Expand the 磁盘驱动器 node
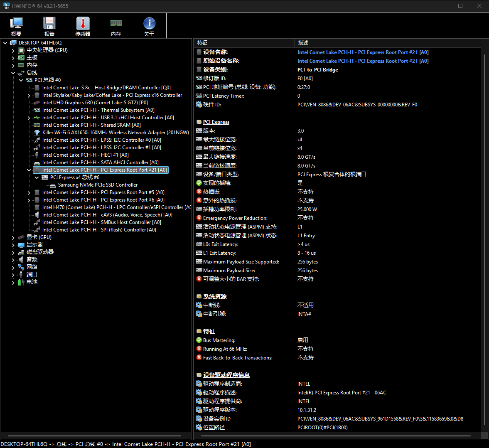The image size is (489, 448). click(13, 252)
